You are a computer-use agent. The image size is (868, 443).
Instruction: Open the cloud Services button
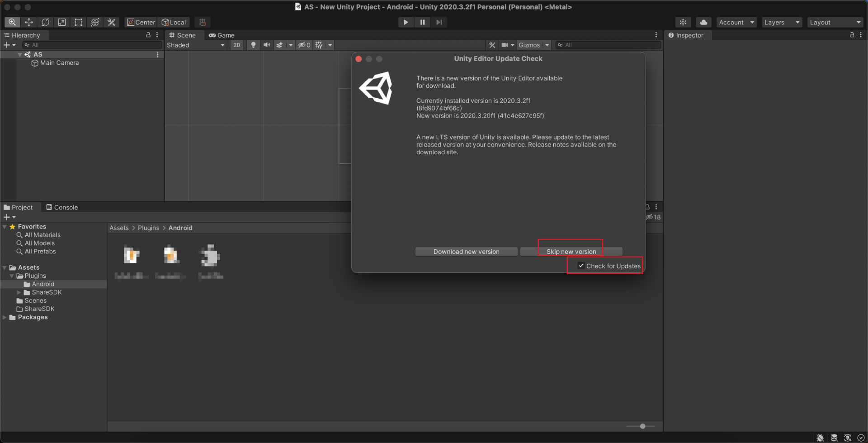pos(703,22)
